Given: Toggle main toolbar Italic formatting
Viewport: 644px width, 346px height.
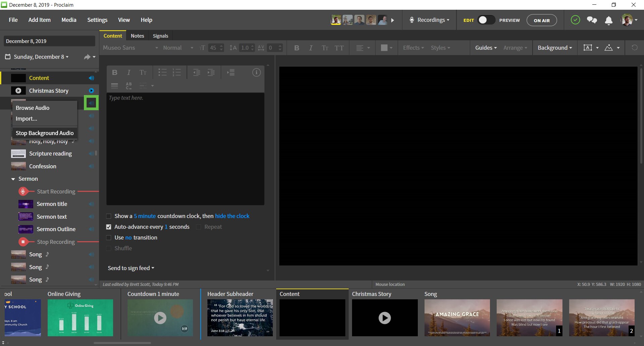Looking at the screenshot, I should click(311, 48).
